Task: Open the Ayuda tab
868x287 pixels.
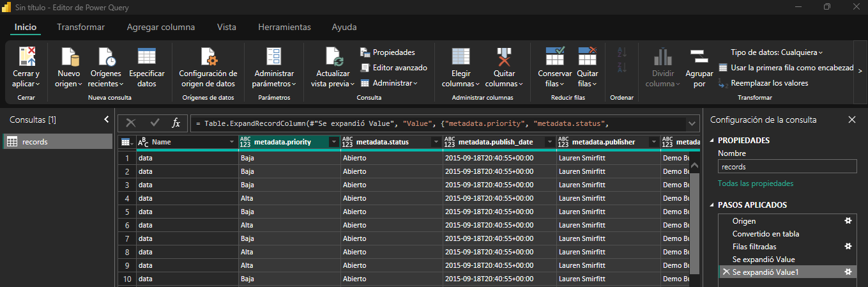Action: pyautogui.click(x=344, y=27)
